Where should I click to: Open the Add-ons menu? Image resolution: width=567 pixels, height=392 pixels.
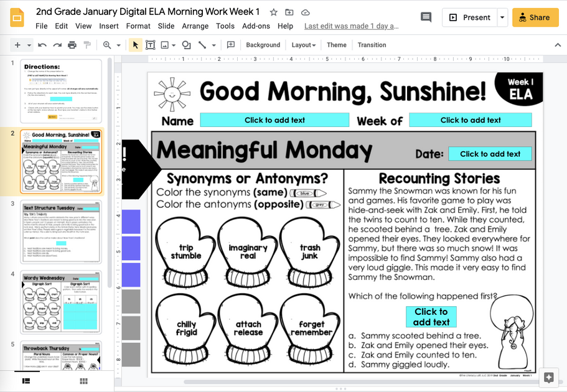pyautogui.click(x=256, y=26)
